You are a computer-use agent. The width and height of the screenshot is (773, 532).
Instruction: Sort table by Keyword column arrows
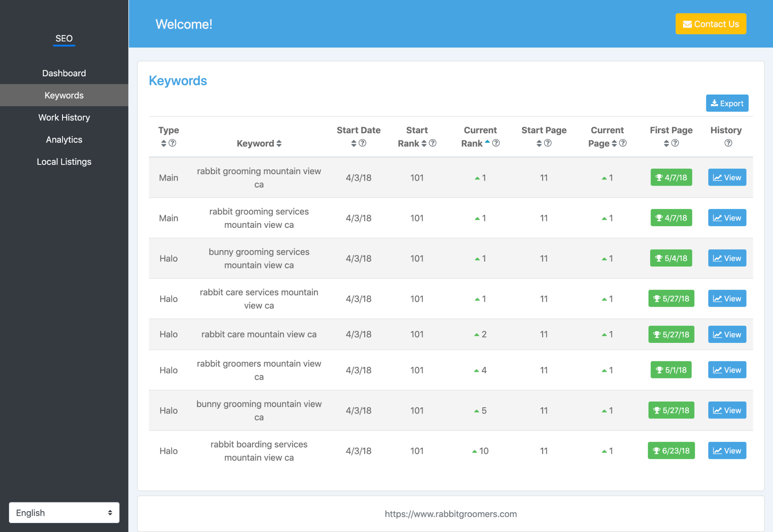pyautogui.click(x=279, y=144)
